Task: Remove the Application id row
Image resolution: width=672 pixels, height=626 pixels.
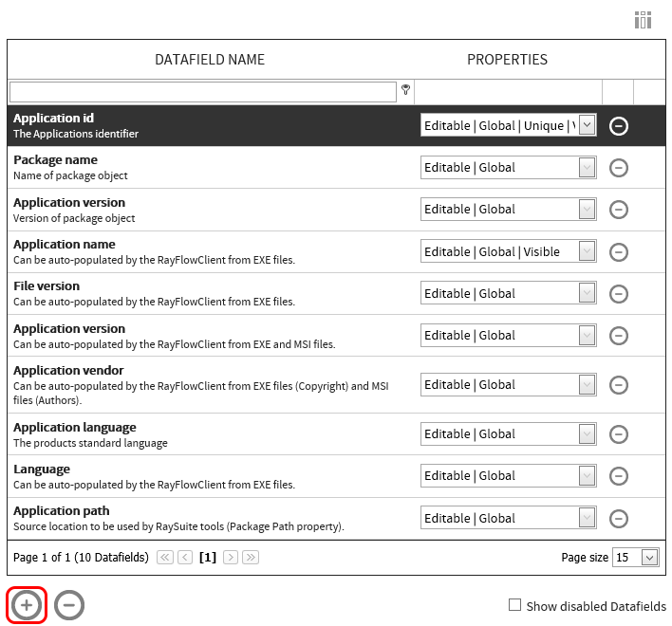Action: pos(619,126)
